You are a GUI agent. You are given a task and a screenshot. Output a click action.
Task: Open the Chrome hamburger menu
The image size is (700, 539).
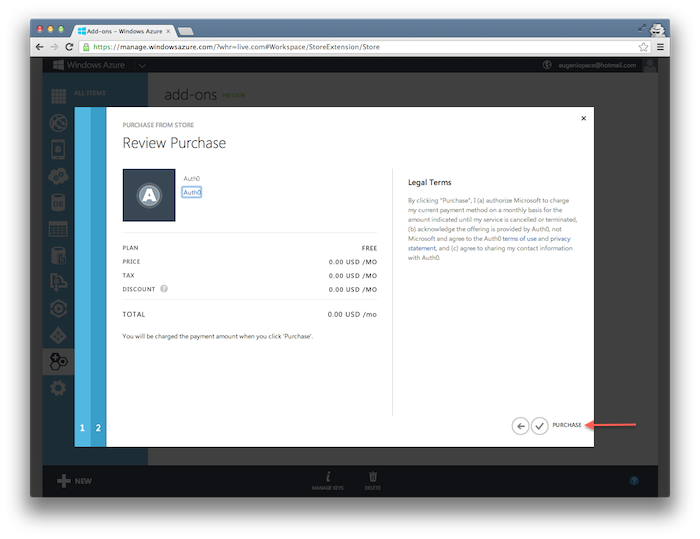coord(660,47)
